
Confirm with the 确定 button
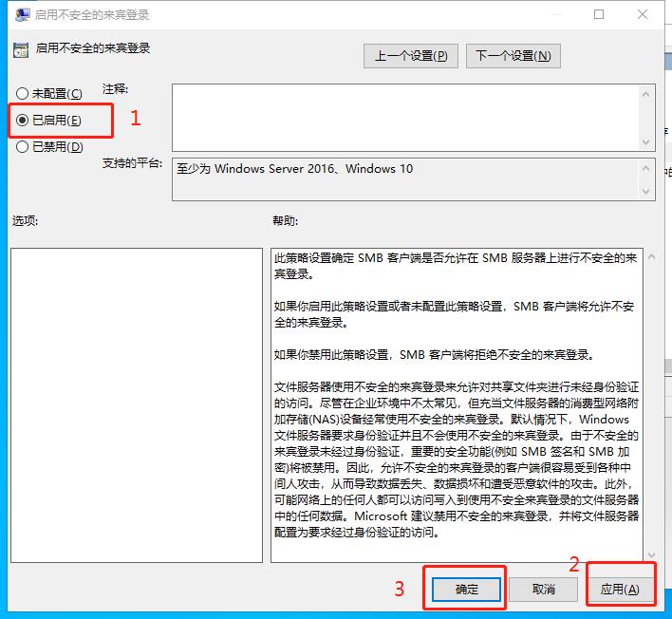pyautogui.click(x=466, y=590)
